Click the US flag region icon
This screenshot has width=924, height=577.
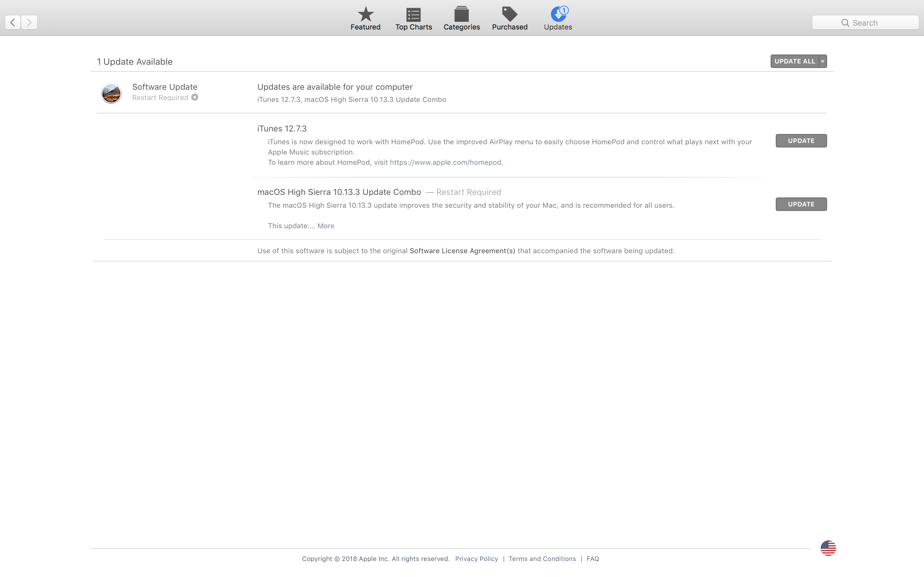pos(828,548)
